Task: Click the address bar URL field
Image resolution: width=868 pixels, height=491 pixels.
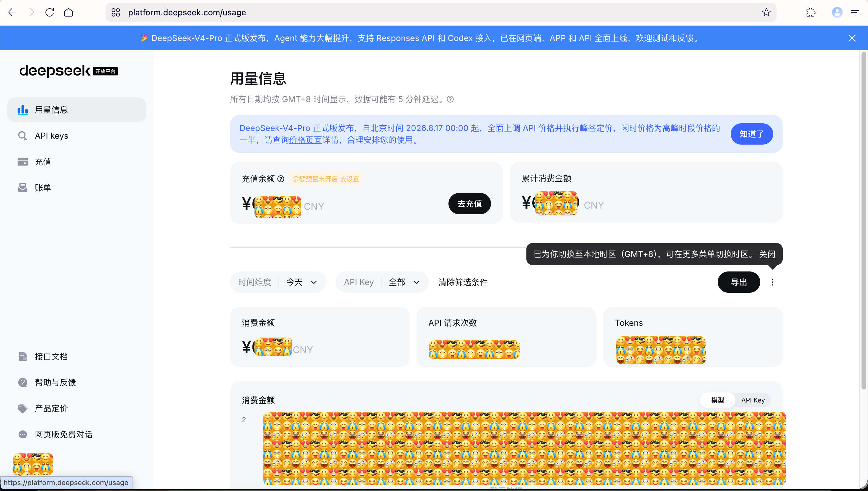Action: pyautogui.click(x=440, y=12)
